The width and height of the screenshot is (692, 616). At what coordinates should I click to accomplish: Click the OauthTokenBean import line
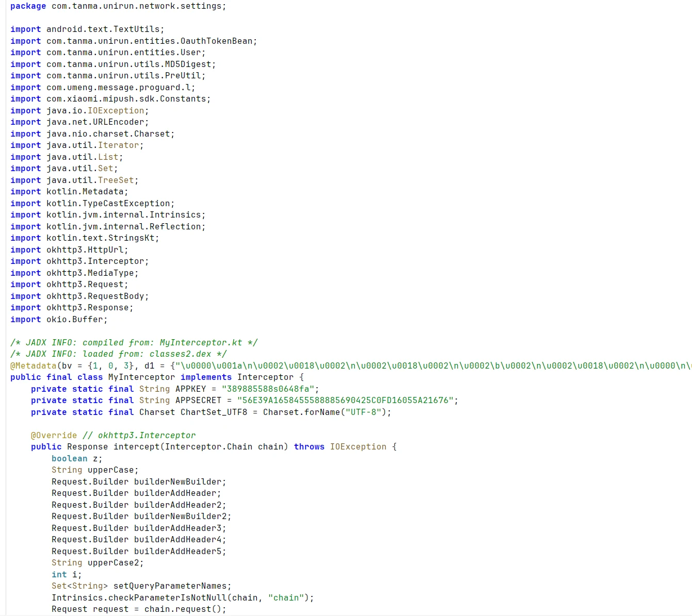pos(134,41)
